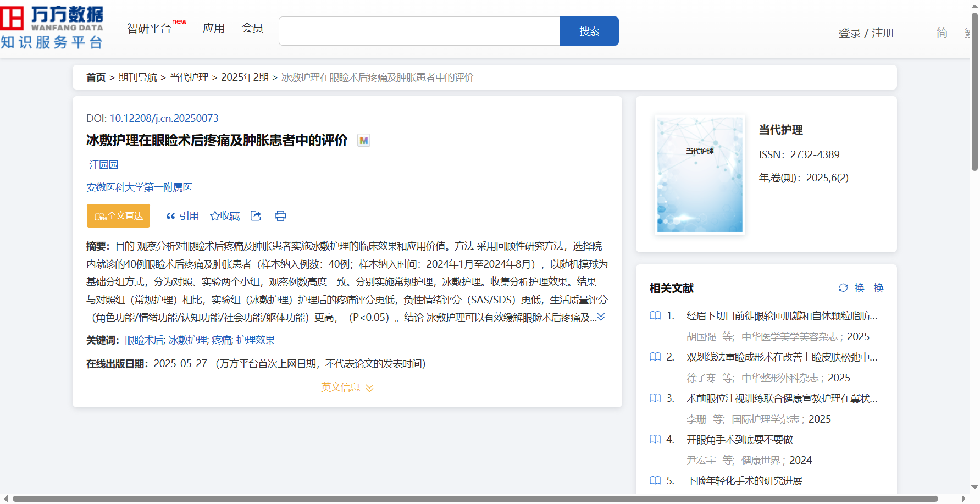Click 换一换 to refresh related literature

coord(869,287)
